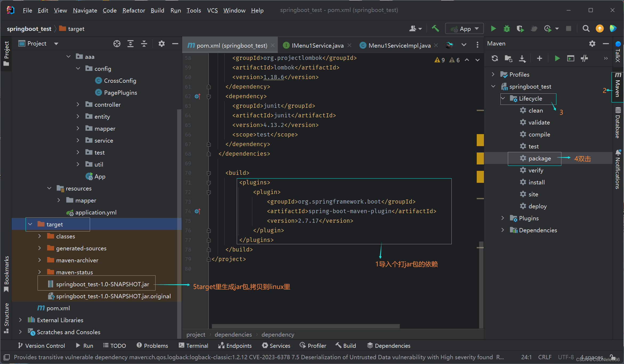The height and width of the screenshot is (364, 624).
Task: Show the Database tool window
Action: click(x=618, y=122)
